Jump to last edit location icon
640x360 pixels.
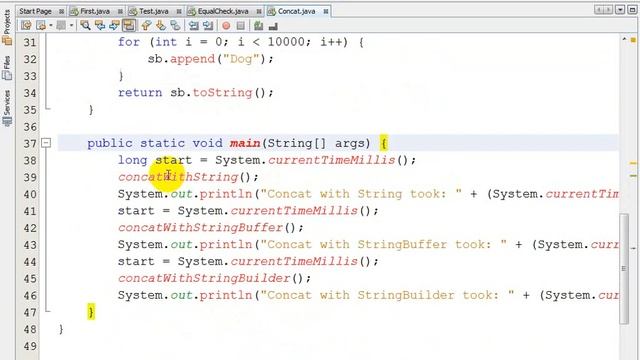pyautogui.click(x=26, y=26)
